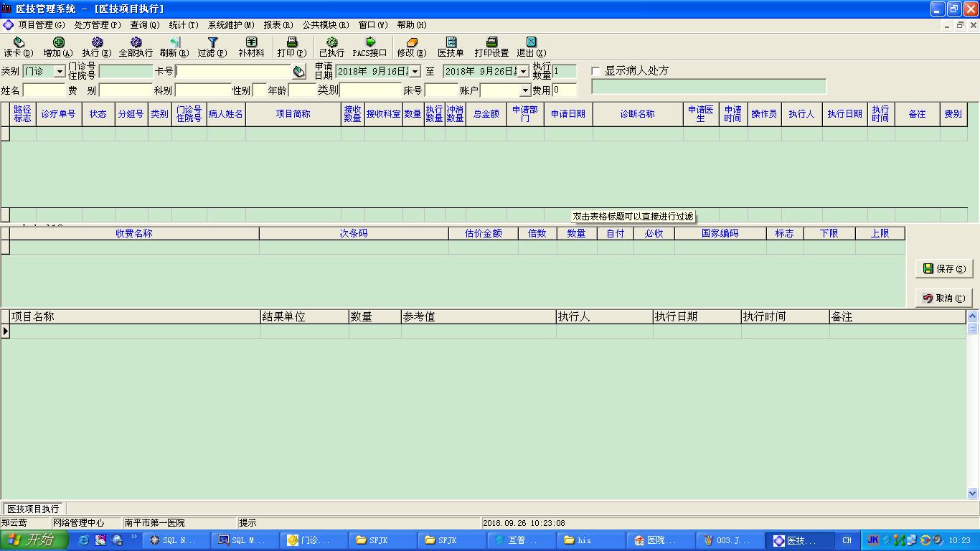Viewport: 980px width, 551px height.
Task: Expand the 类别 dropdown showing 门诊
Action: click(60, 72)
